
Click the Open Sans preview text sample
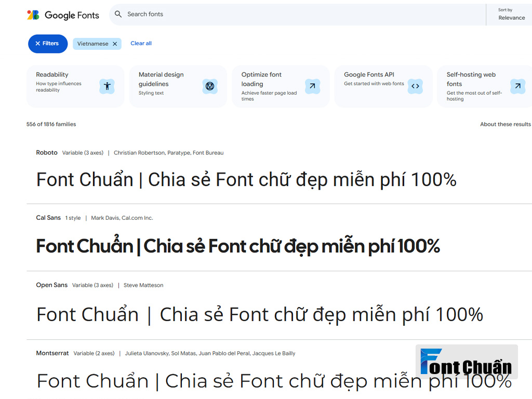(x=260, y=314)
